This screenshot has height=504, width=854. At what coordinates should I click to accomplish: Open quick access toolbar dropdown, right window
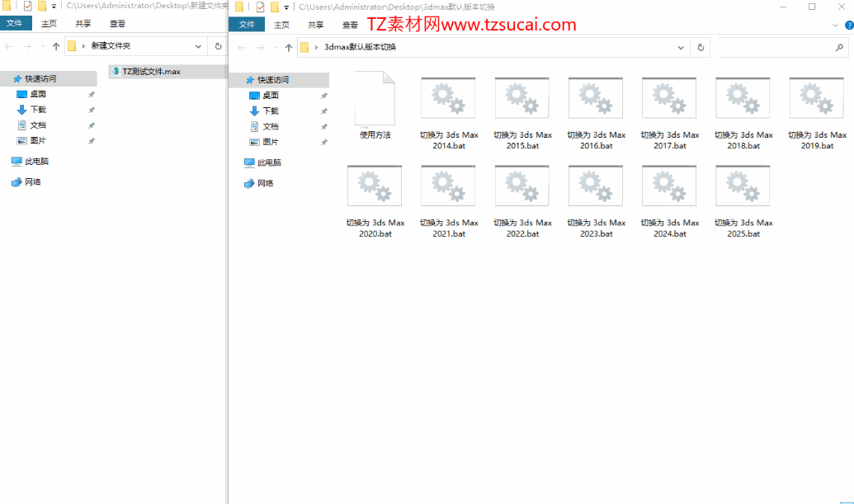(286, 7)
